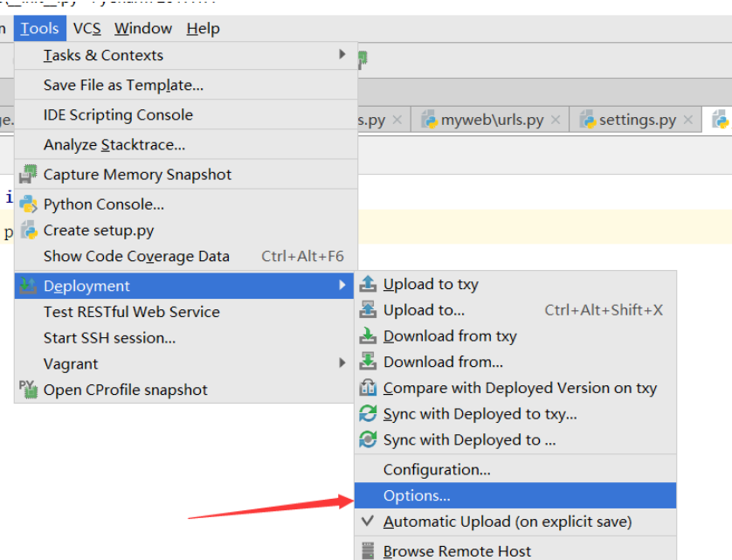Viewport: 732px width, 560px height.
Task: Click the Browse Remote Host icon
Action: point(369,551)
